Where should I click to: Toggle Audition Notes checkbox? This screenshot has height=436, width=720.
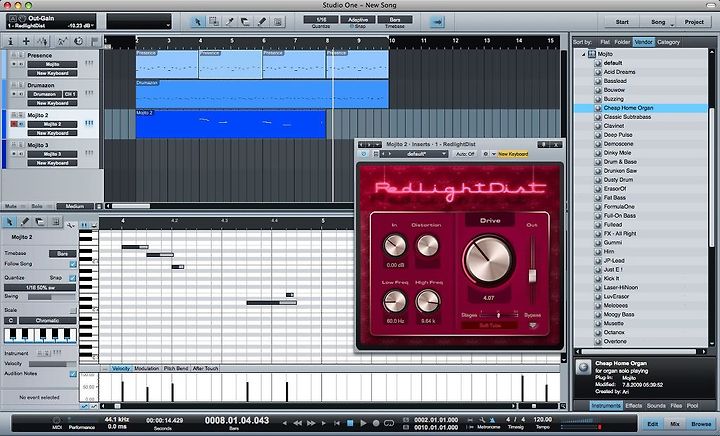73,374
